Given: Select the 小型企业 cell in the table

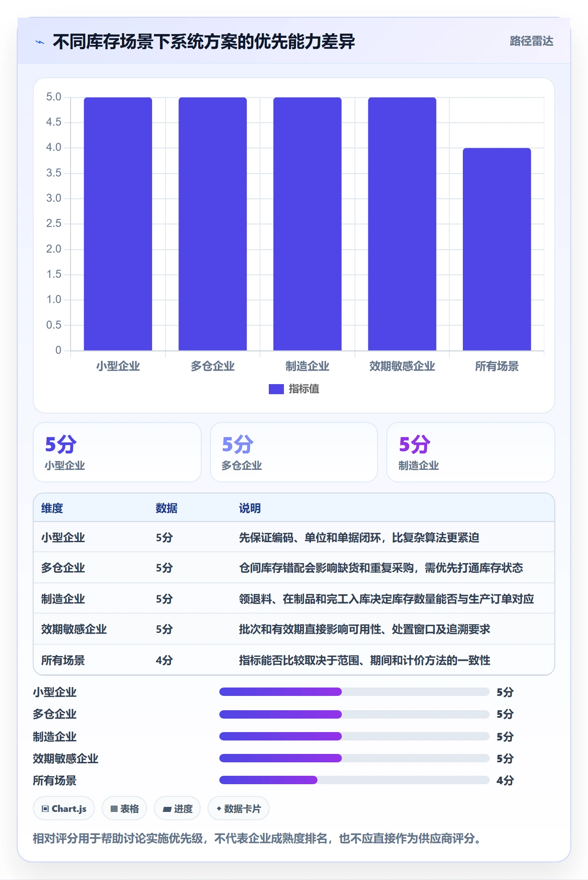Looking at the screenshot, I should click(63, 538).
